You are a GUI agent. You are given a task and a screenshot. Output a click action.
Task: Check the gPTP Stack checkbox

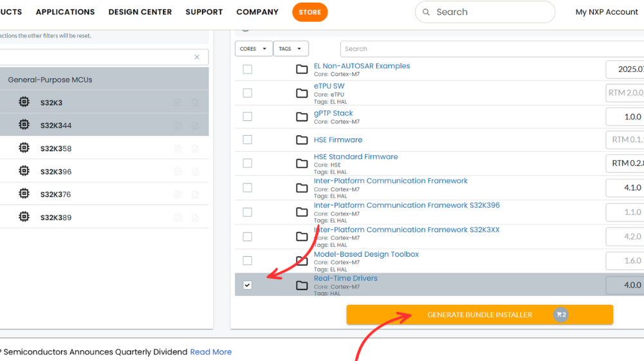click(247, 116)
